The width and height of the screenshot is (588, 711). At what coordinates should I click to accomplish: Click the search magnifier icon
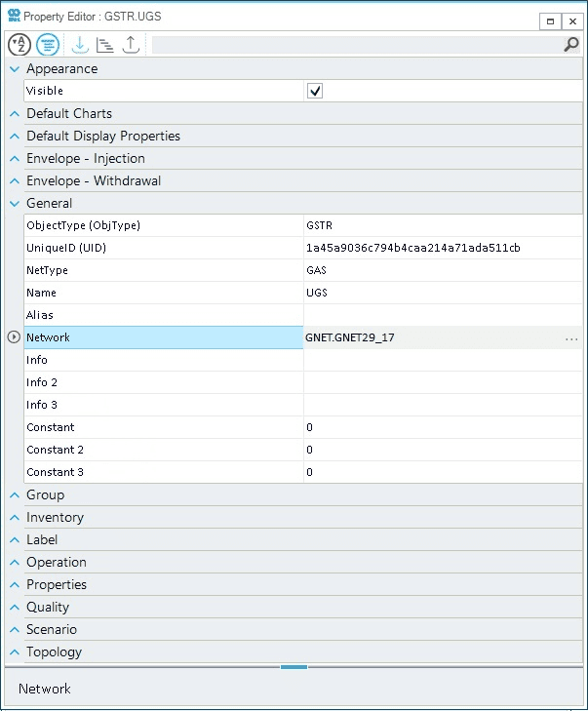click(x=571, y=45)
